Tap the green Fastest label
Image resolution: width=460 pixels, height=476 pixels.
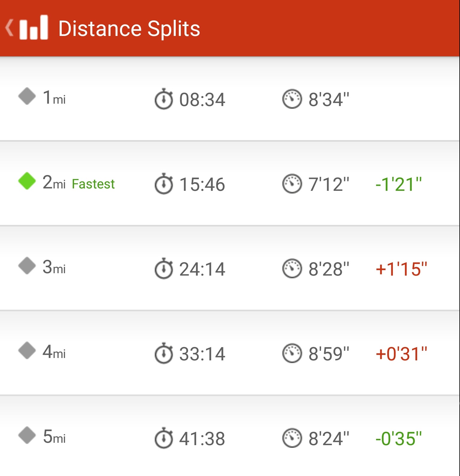93,184
